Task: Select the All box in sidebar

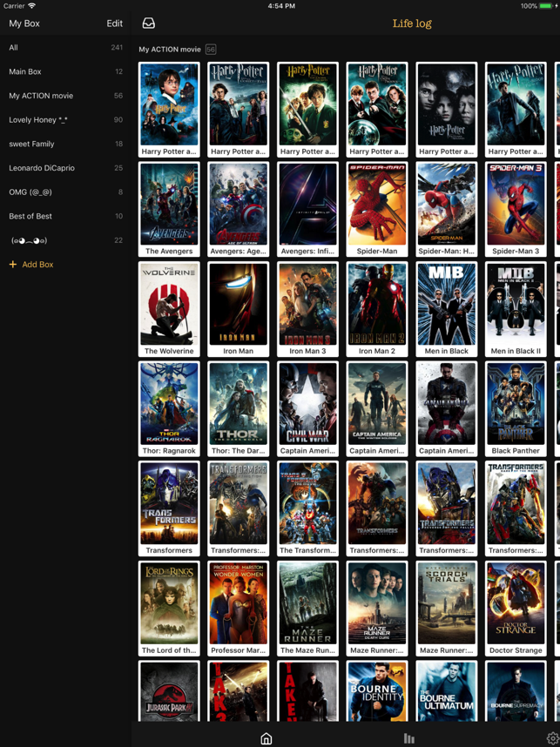Action: click(65, 48)
